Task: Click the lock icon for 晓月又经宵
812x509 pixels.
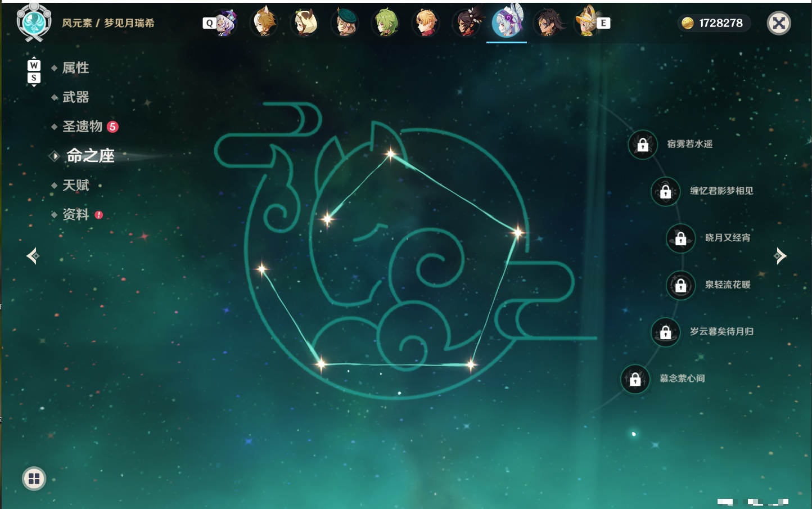Action: pyautogui.click(x=680, y=238)
